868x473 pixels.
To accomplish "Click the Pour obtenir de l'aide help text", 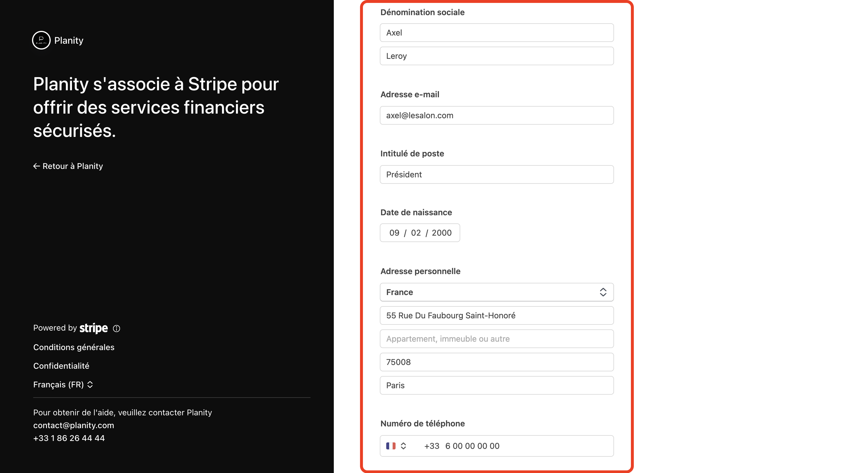I will pyautogui.click(x=123, y=412).
